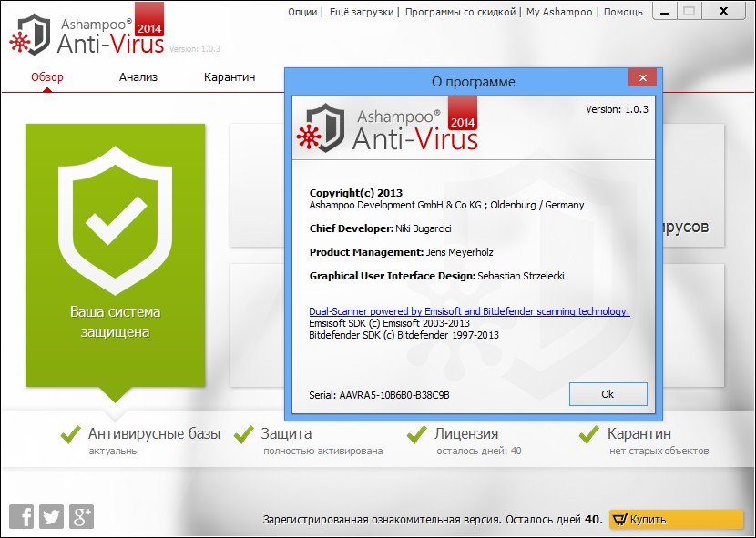Click checkmark icon beside Защита
756x538 pixels.
243,434
